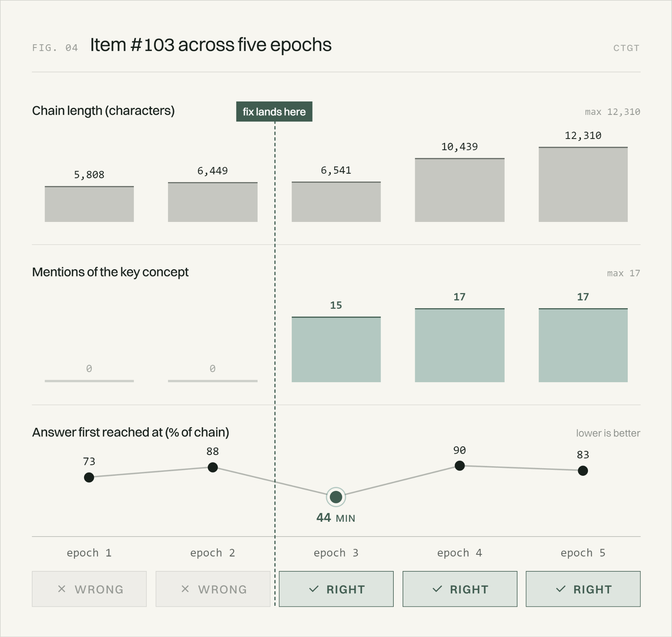Click the 'Item #103 across five epochs' title
The image size is (672, 637).
tap(211, 45)
